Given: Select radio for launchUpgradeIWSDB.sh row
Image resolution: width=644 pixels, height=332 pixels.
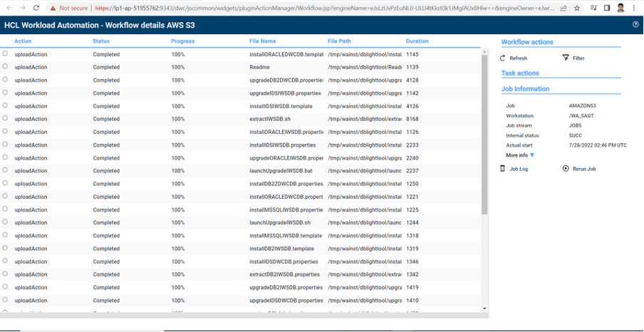Looking at the screenshot, I should click(5, 222).
